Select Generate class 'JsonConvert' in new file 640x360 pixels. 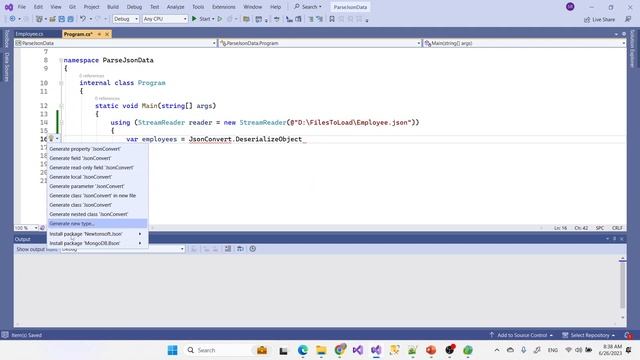pyautogui.click(x=97, y=196)
